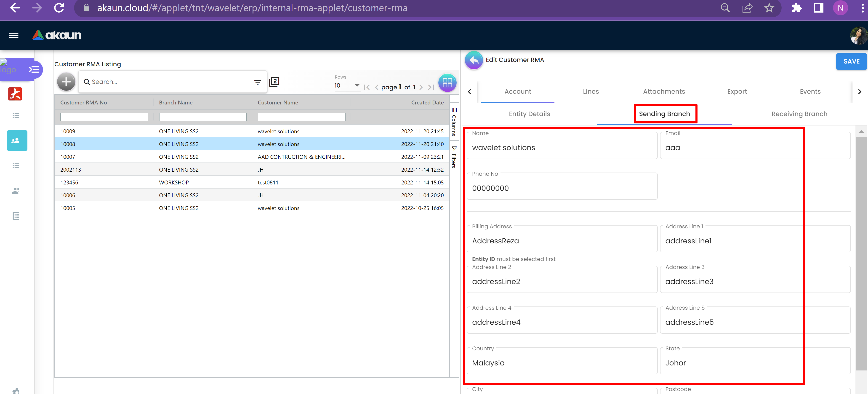Viewport: 868px width, 394px height.
Task: Click the Customer RMA No filter field
Action: 104,117
